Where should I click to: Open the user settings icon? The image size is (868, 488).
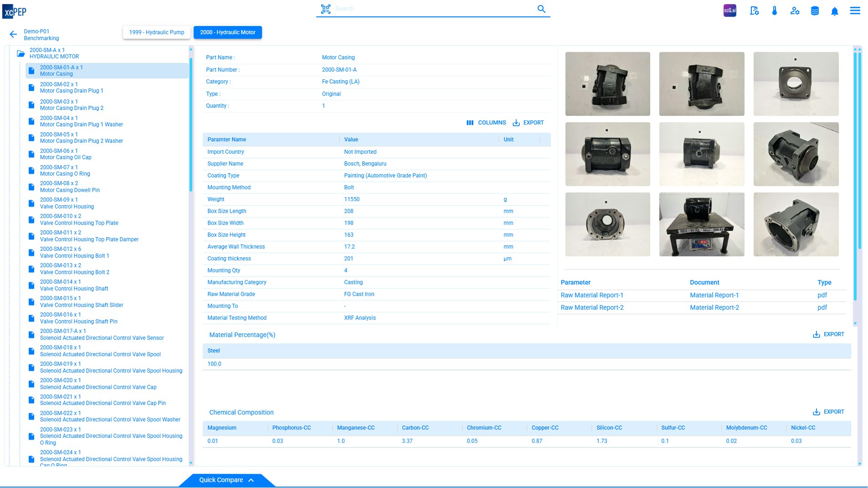click(x=795, y=11)
